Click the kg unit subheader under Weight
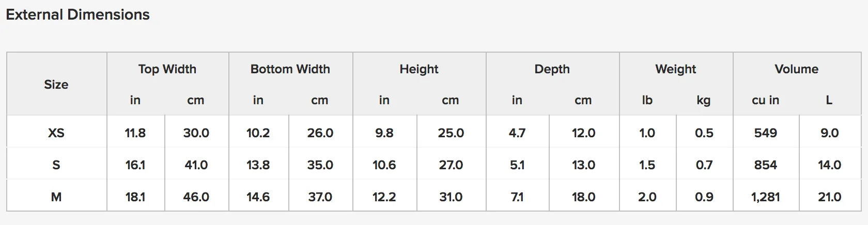The height and width of the screenshot is (225, 868). [704, 101]
